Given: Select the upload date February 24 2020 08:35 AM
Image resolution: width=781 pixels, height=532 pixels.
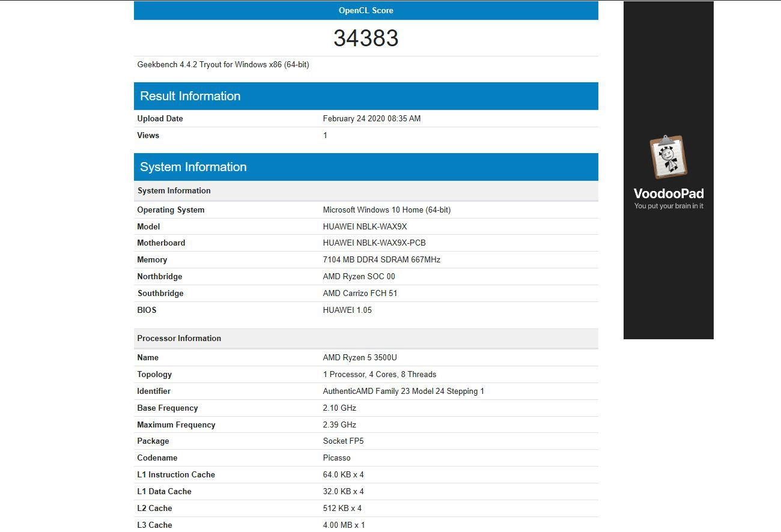Looking at the screenshot, I should 372,118.
